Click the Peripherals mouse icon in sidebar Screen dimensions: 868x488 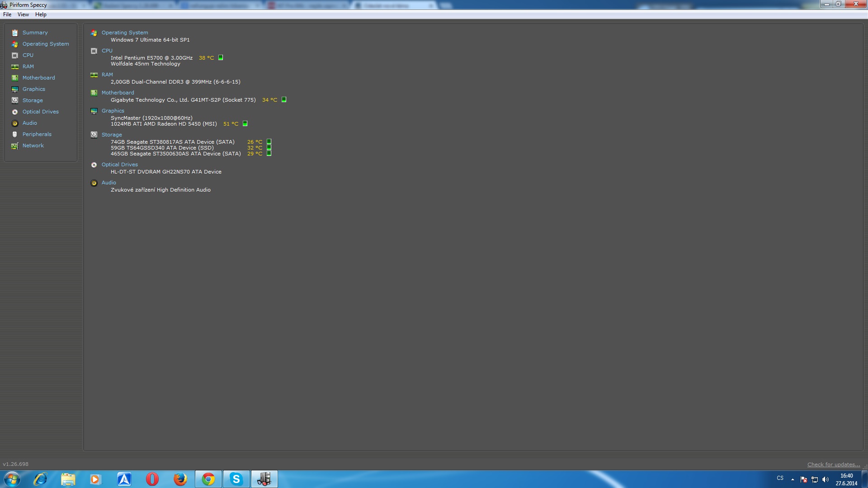click(15, 134)
